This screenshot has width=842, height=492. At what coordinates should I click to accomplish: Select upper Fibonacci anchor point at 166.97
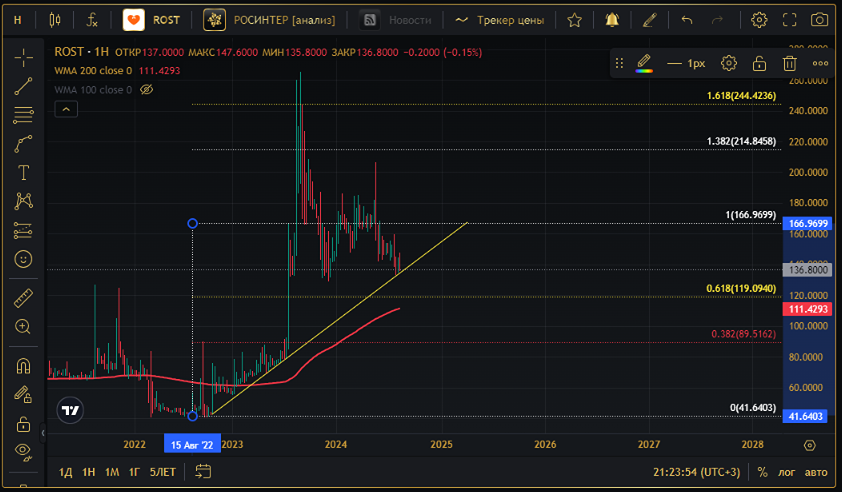point(192,223)
